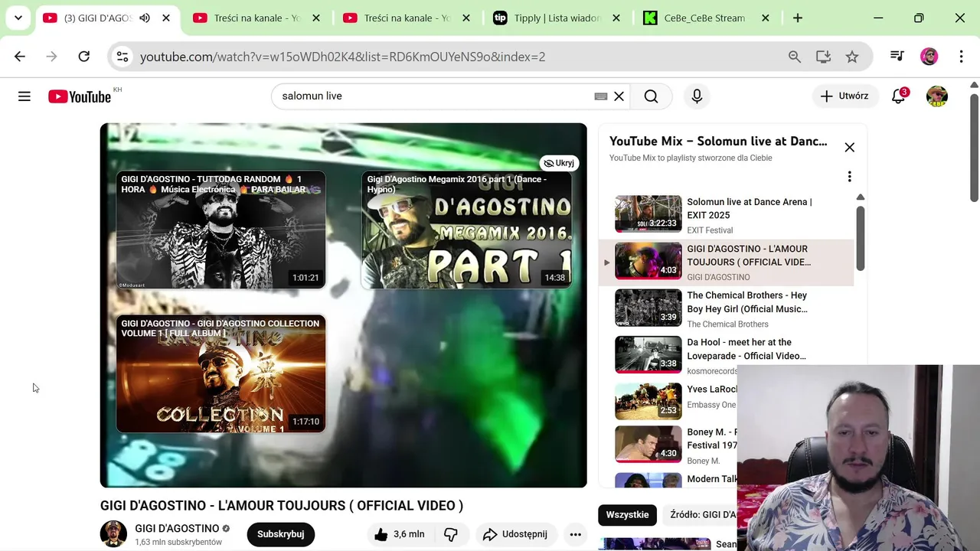Open YouTube Mix playlist title
Screen dimensions: 980x551
tap(718, 142)
